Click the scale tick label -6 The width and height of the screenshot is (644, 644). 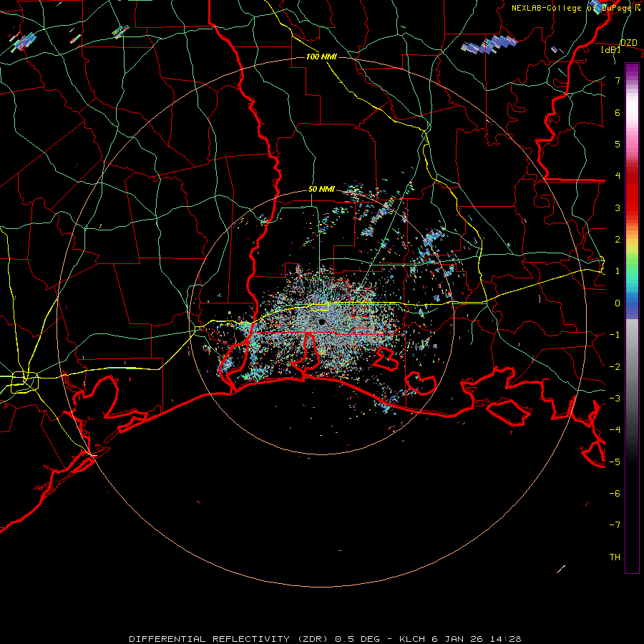[x=615, y=494]
